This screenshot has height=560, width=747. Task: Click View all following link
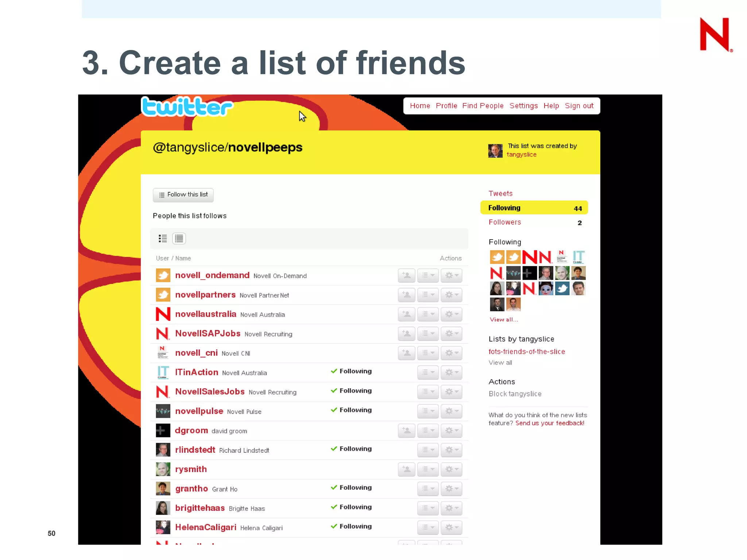pyautogui.click(x=504, y=319)
